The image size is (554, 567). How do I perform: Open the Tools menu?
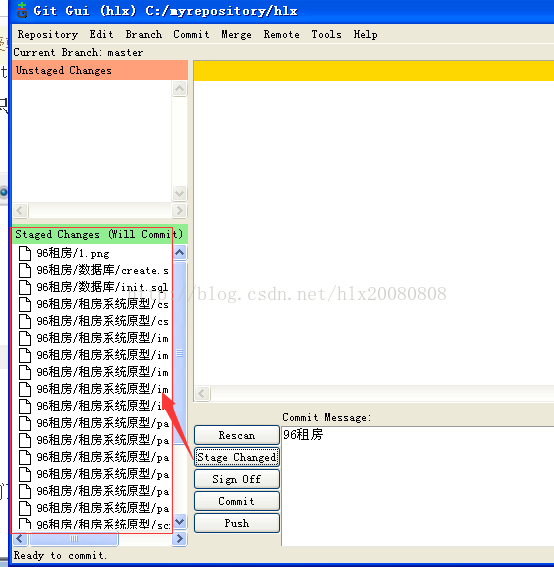point(326,34)
